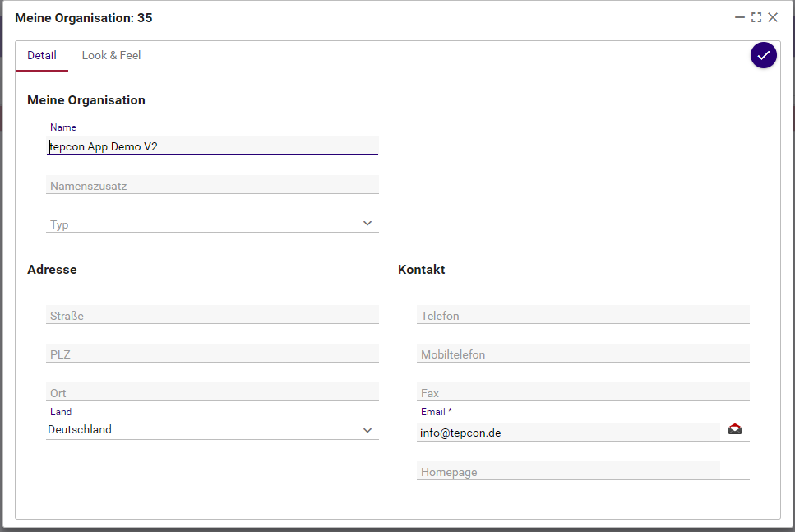Expand the Typ dropdown
The width and height of the screenshot is (795, 532).
pos(367,224)
